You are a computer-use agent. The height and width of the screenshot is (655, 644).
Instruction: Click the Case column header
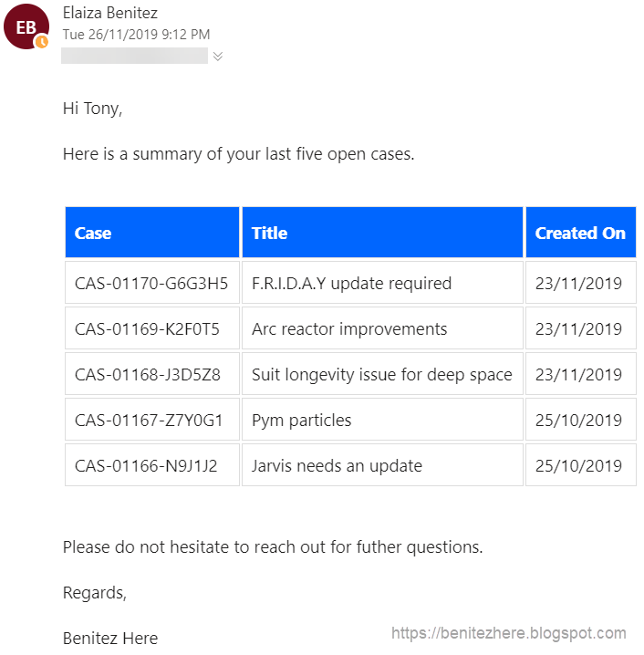tap(152, 233)
